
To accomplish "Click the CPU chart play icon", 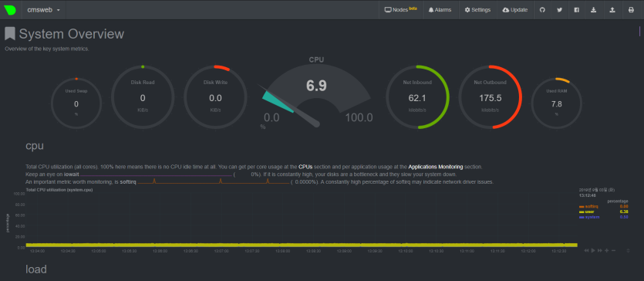I will pos(593,250).
